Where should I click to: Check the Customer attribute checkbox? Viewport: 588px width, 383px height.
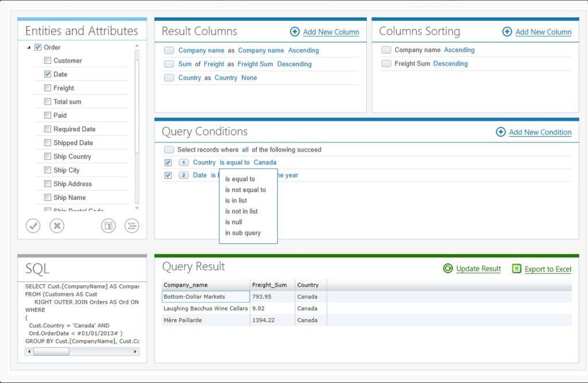tap(48, 60)
